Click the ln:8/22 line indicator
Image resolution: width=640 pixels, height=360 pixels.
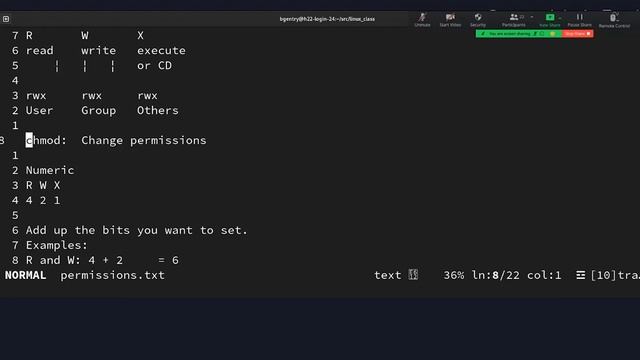click(496, 275)
